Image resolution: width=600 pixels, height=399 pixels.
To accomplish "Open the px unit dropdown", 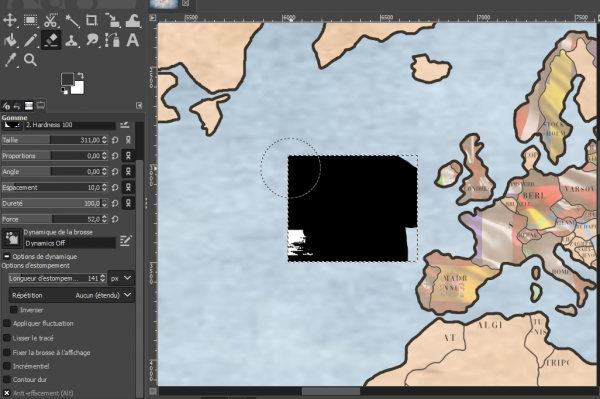I will pyautogui.click(x=121, y=278).
